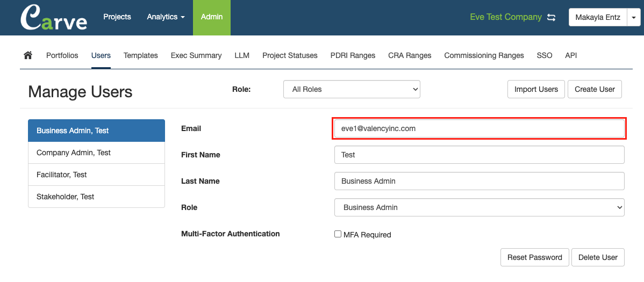Focus the Last Name field

click(479, 181)
